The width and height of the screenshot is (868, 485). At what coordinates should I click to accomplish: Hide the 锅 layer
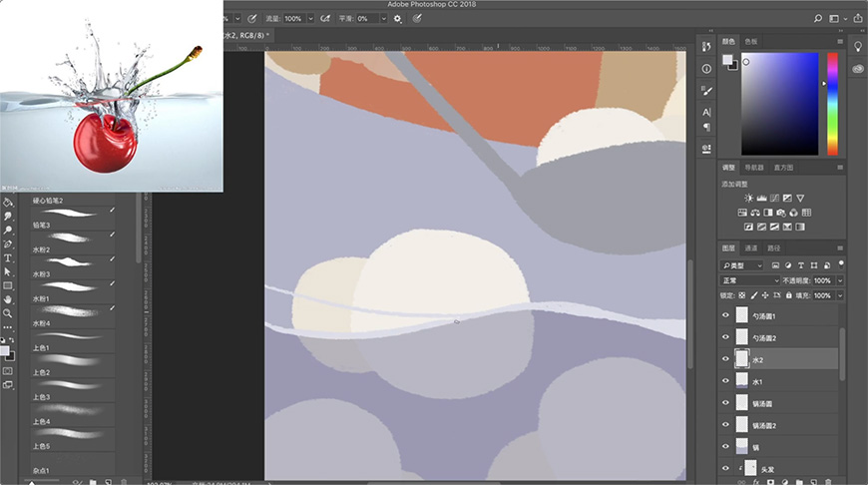coord(725,447)
